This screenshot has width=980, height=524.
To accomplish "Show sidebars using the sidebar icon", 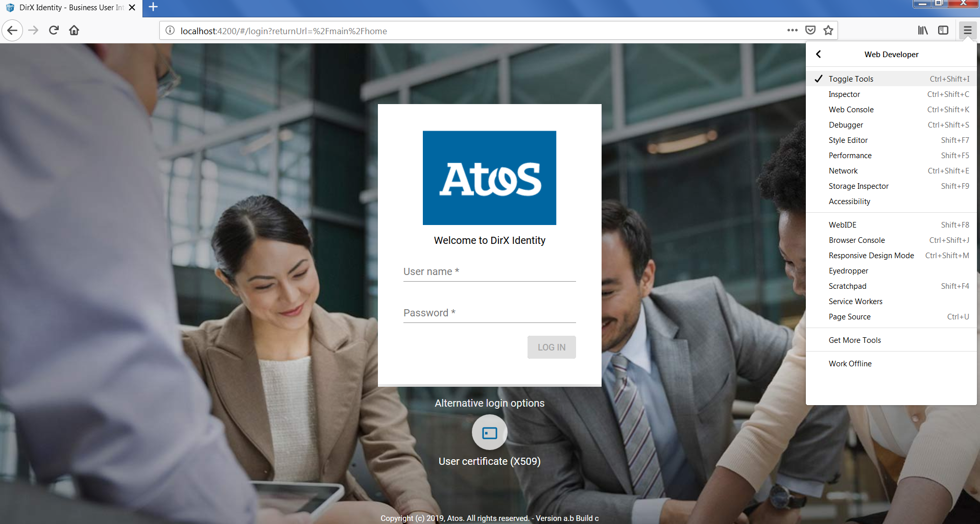I will click(x=943, y=31).
